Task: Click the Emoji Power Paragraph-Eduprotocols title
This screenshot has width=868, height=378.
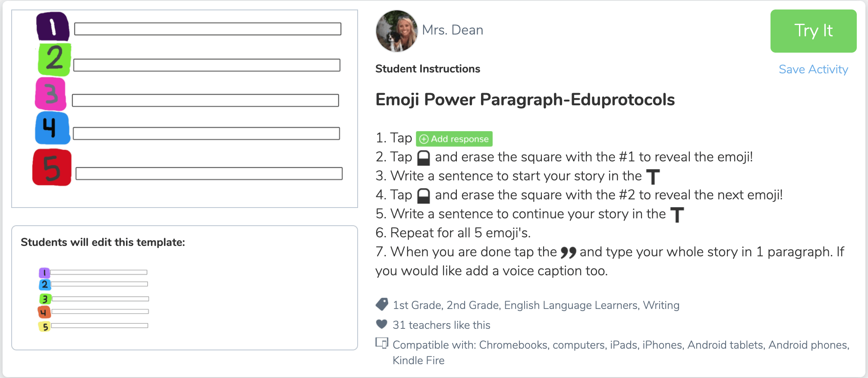Action: tap(525, 100)
